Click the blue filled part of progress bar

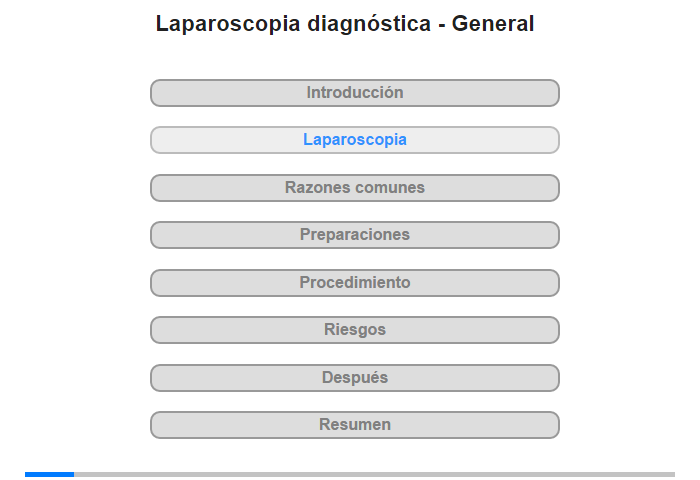pos(50,474)
